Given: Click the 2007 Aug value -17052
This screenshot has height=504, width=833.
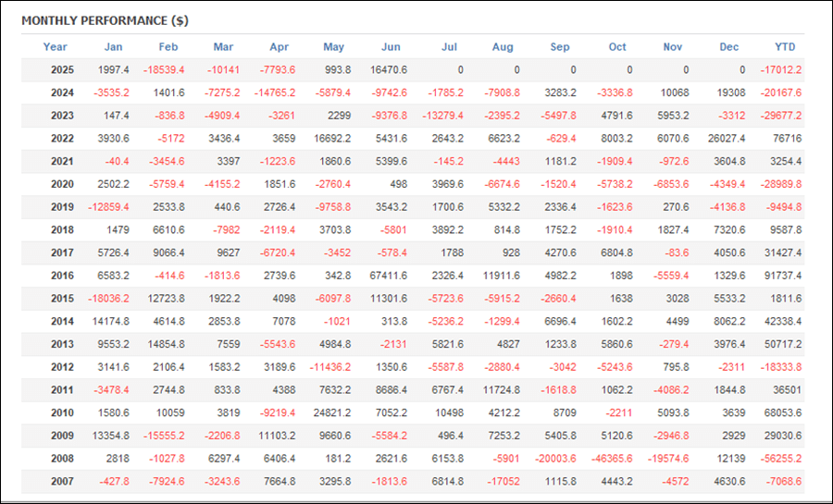Looking at the screenshot, I should tap(504, 481).
